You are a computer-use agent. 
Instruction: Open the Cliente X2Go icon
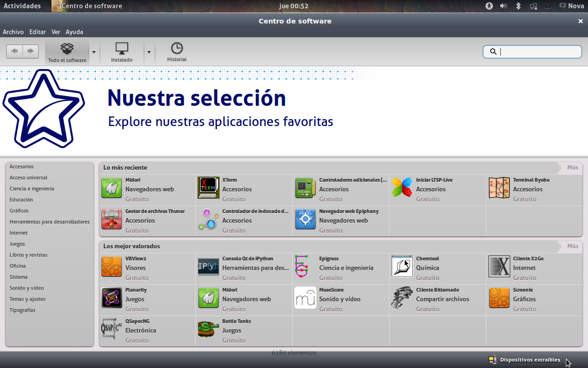pyautogui.click(x=499, y=267)
